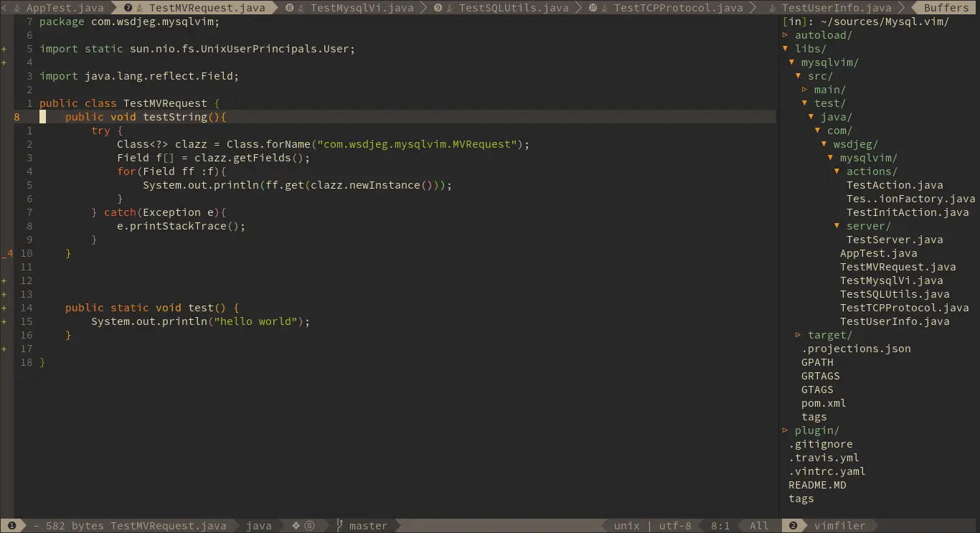Collapse the test/ folder arrow
980x533 pixels.
point(805,103)
